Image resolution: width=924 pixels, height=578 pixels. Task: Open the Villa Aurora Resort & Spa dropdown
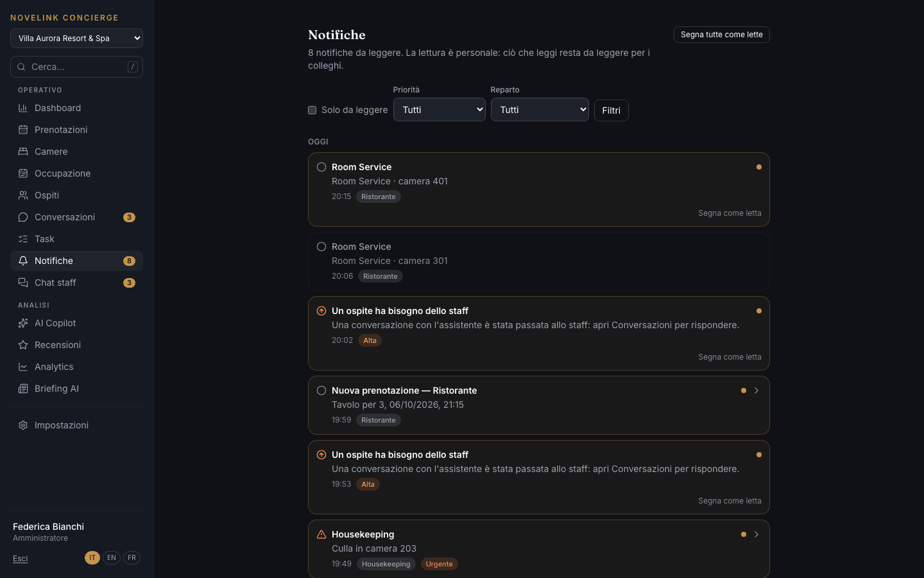(x=76, y=38)
